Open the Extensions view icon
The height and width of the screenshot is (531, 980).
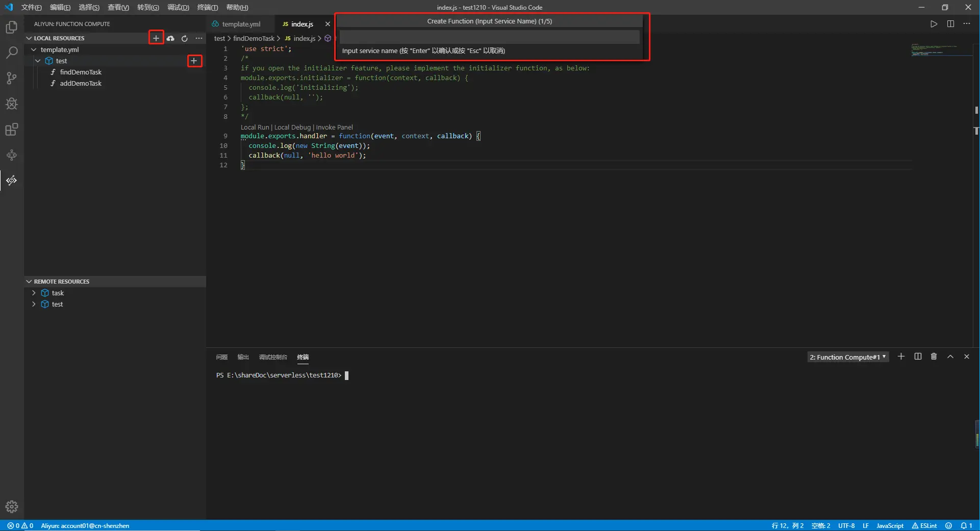(11, 130)
